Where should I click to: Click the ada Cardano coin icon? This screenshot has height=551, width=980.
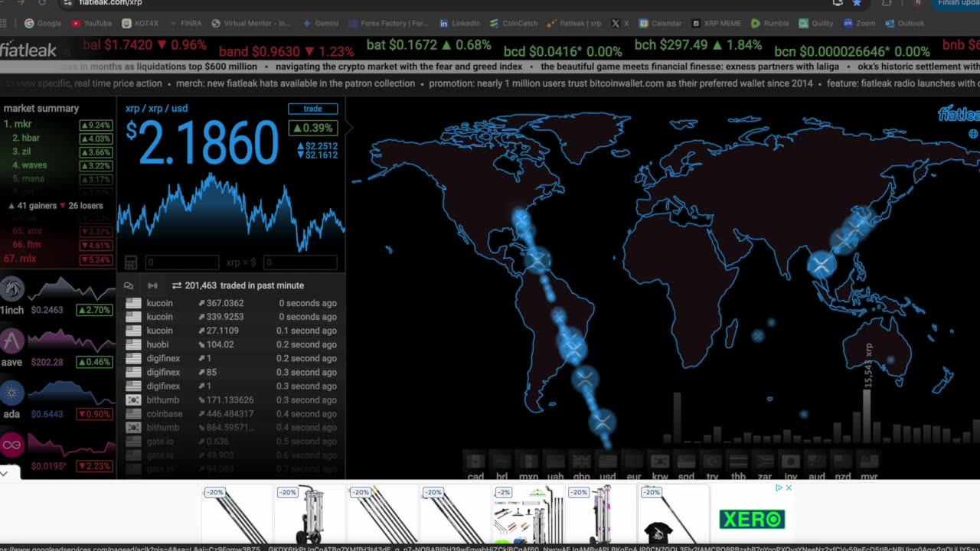pos(11,393)
